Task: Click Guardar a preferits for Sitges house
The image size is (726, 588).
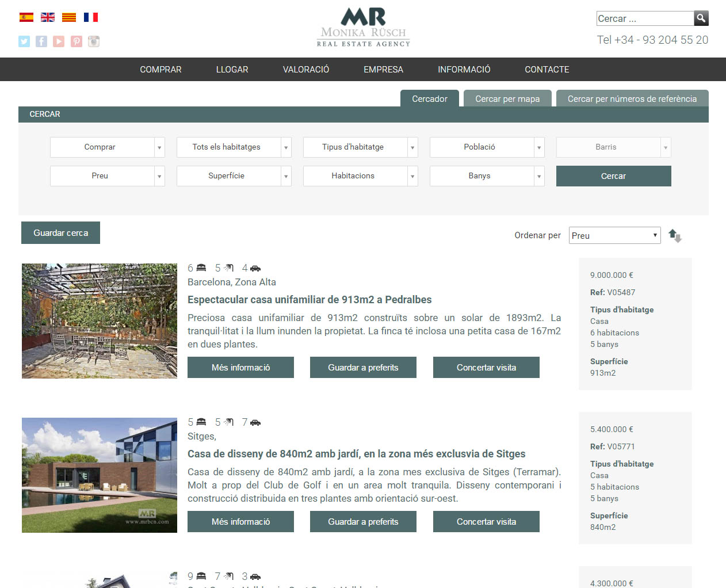Action: point(363,522)
